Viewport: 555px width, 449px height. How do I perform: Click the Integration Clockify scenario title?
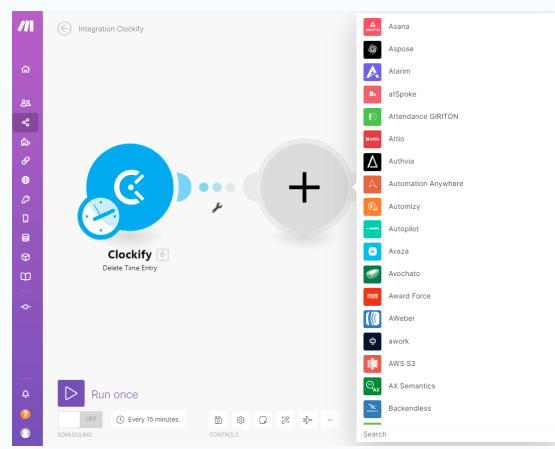(111, 29)
